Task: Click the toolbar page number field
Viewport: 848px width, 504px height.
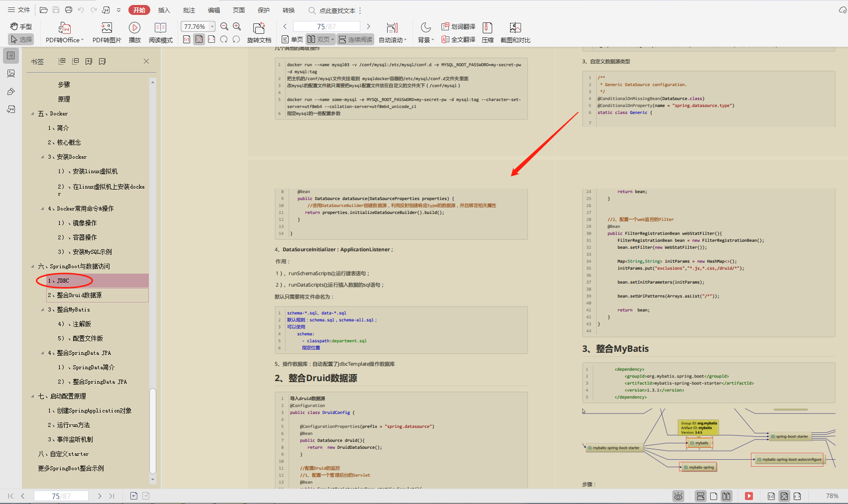Action: pyautogui.click(x=326, y=26)
